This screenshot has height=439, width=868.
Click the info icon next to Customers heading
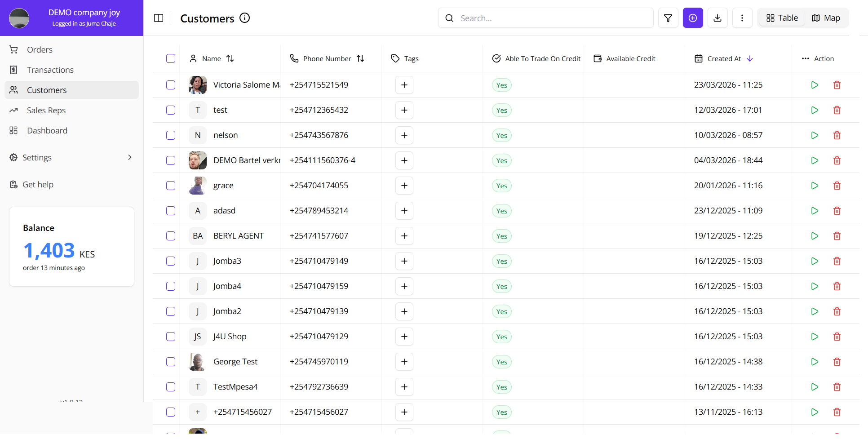244,18
